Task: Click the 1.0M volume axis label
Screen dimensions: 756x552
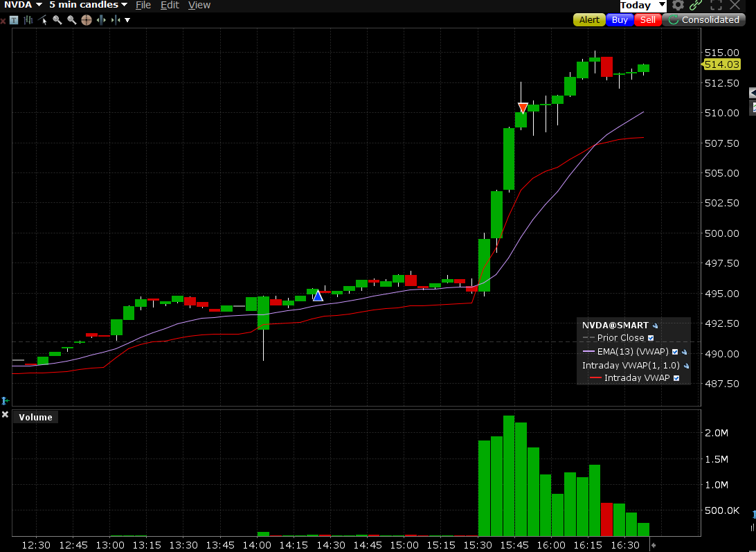Action: 717,485
